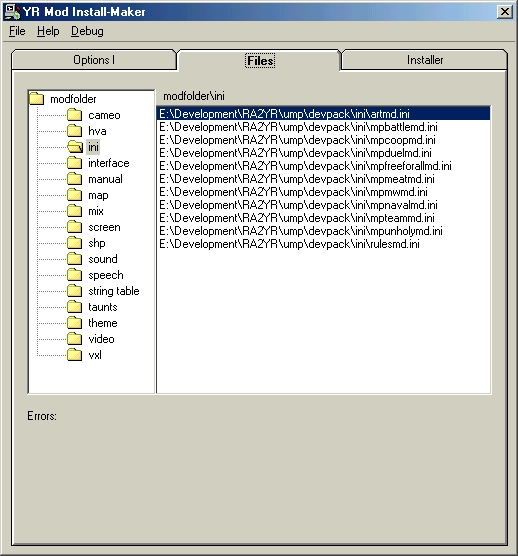This screenshot has height=556, width=518.
Task: Select the artmd.ini file entry
Action: [x=323, y=114]
